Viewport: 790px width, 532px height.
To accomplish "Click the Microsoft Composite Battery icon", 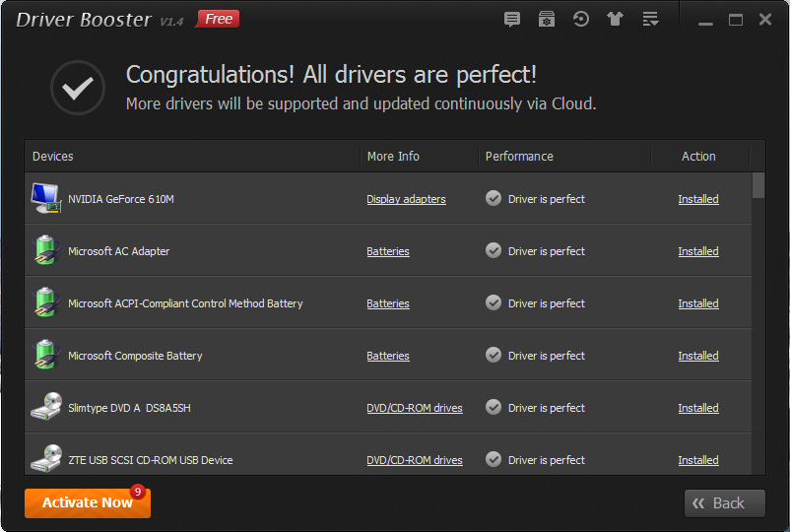I will pos(46,354).
